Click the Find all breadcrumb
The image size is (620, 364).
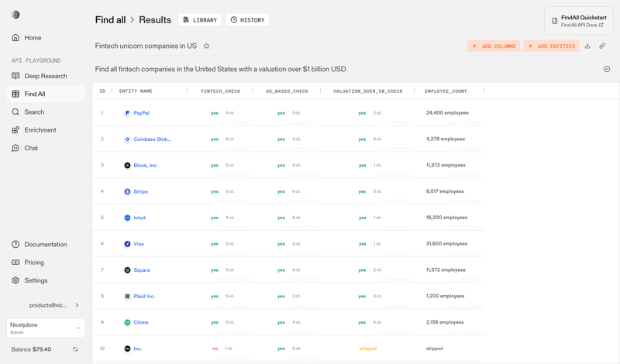coord(110,20)
